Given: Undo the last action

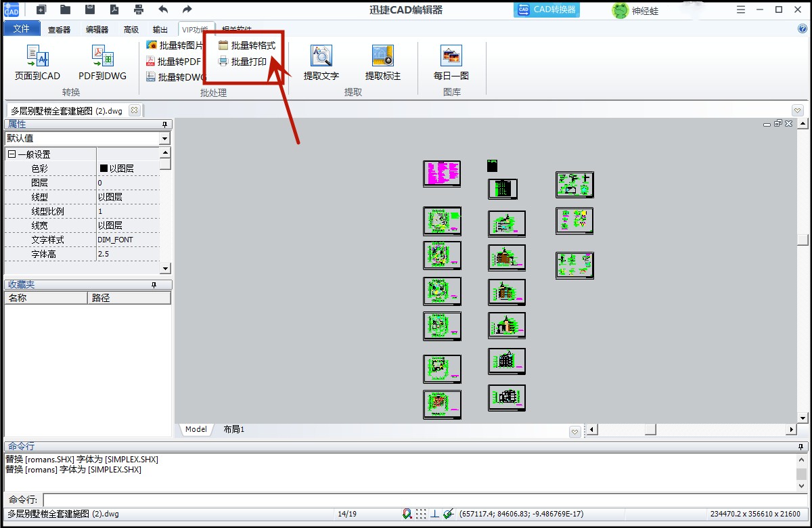Looking at the screenshot, I should 163,9.
